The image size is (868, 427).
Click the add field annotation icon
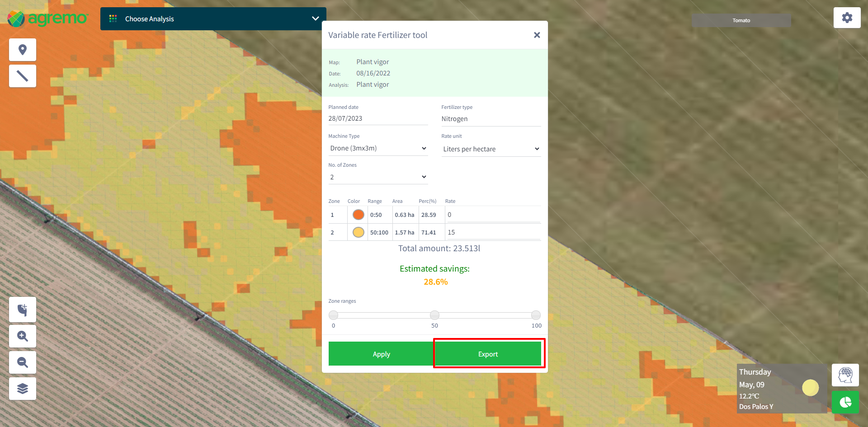point(23,310)
